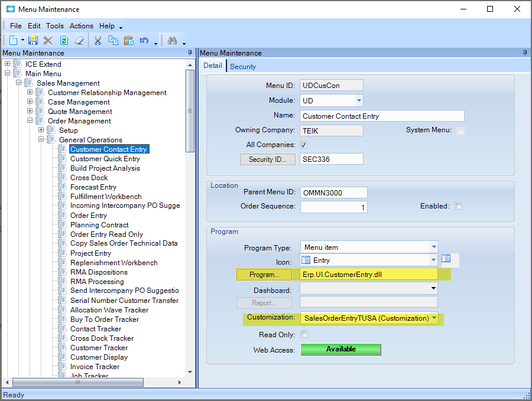
Task: Select Customer Contact Entry tree item
Action: point(109,149)
